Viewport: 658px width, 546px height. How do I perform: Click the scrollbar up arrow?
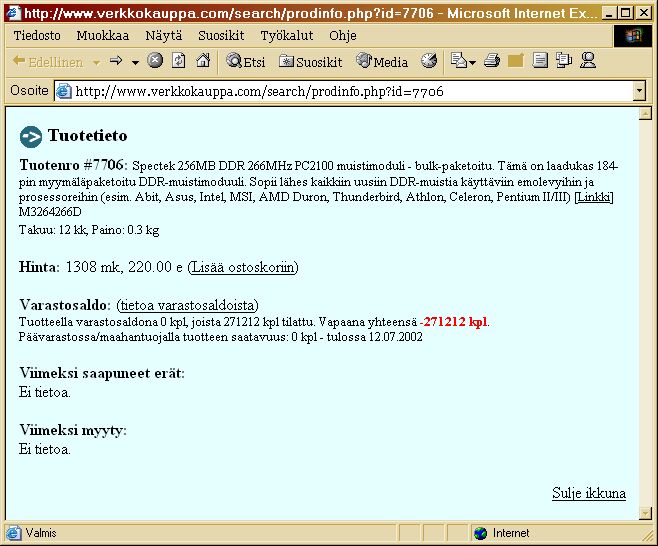click(645, 113)
